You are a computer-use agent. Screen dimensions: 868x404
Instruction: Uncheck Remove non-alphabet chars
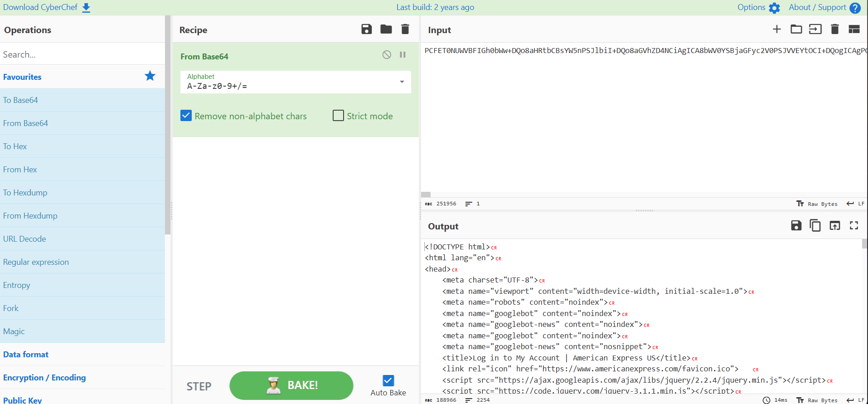tap(186, 116)
